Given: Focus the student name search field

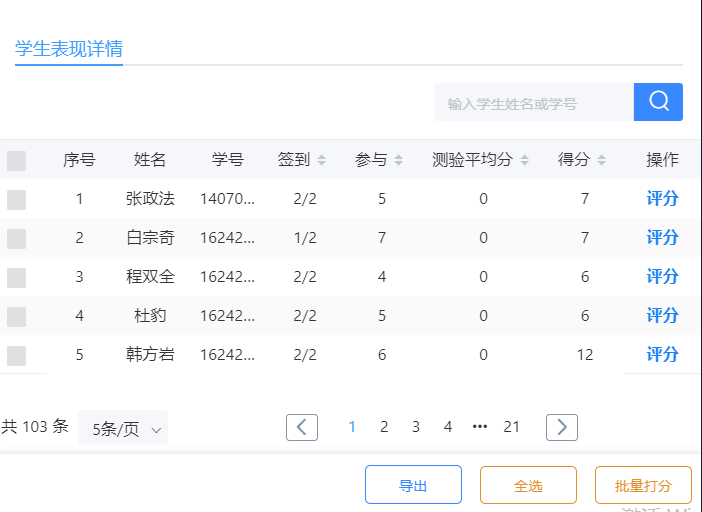Looking at the screenshot, I should coord(534,103).
